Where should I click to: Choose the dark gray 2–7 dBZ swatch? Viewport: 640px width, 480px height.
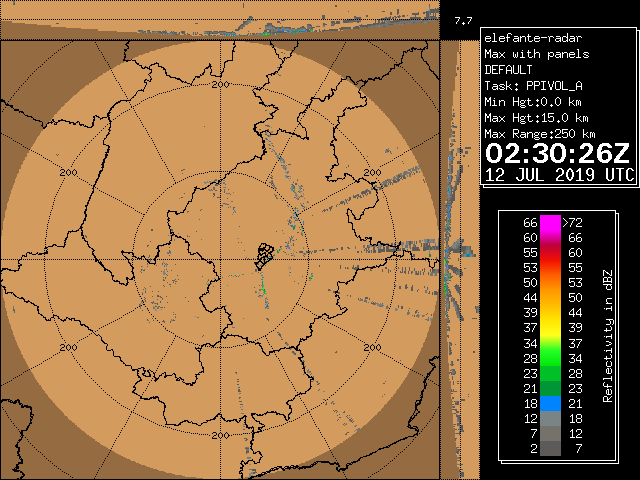coord(550,449)
